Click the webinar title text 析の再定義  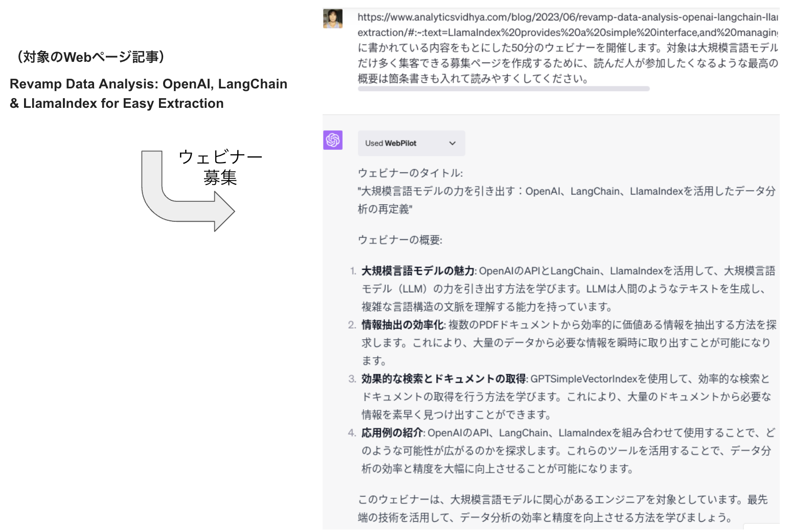click(385, 209)
